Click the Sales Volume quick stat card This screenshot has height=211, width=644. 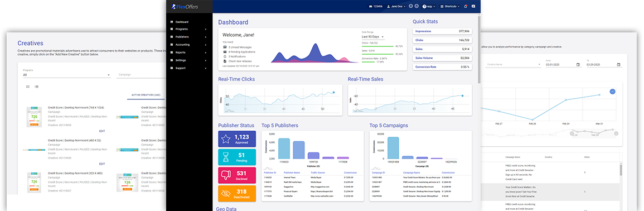[x=442, y=58]
